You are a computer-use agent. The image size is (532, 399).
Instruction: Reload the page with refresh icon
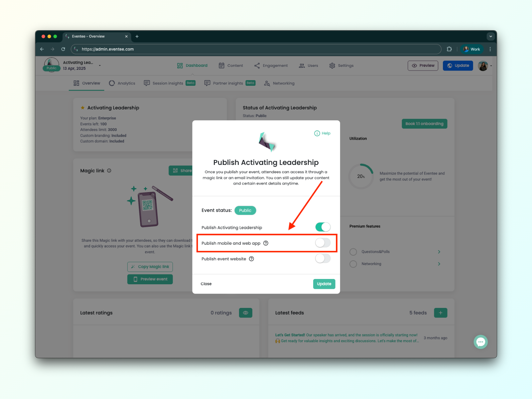click(x=63, y=49)
